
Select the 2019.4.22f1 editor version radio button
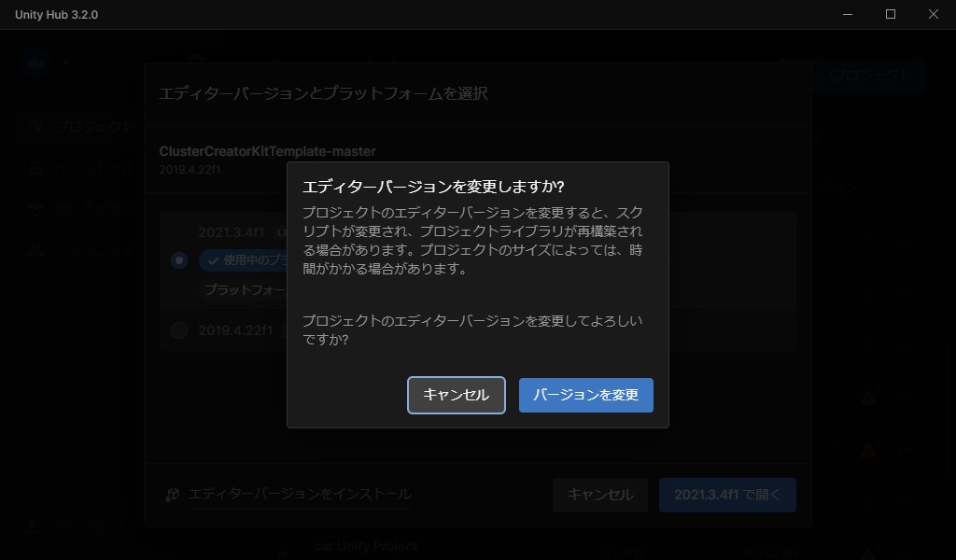[x=179, y=330]
